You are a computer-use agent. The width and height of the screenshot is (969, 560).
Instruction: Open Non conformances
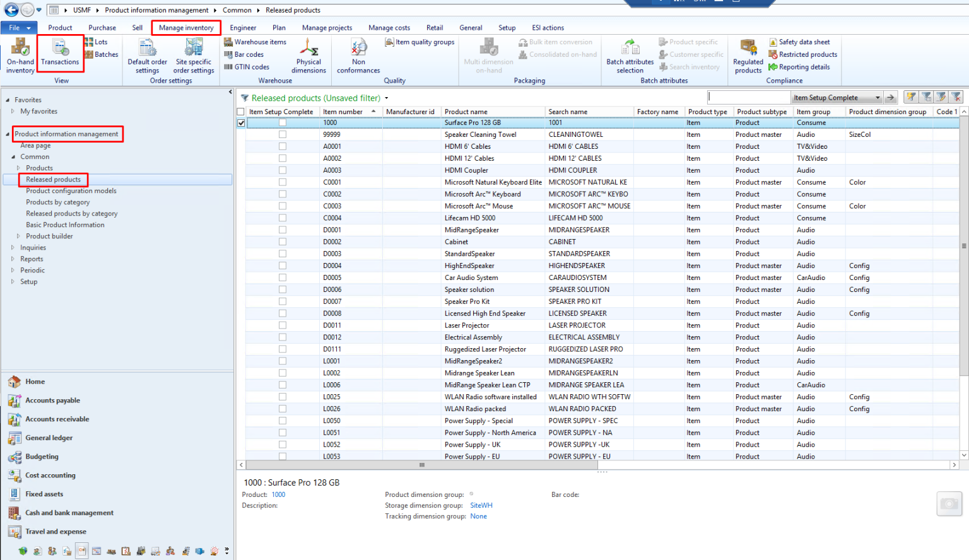(358, 55)
